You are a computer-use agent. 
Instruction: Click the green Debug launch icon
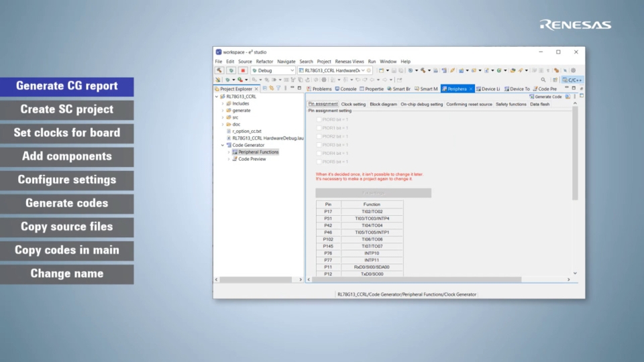pyautogui.click(x=231, y=70)
